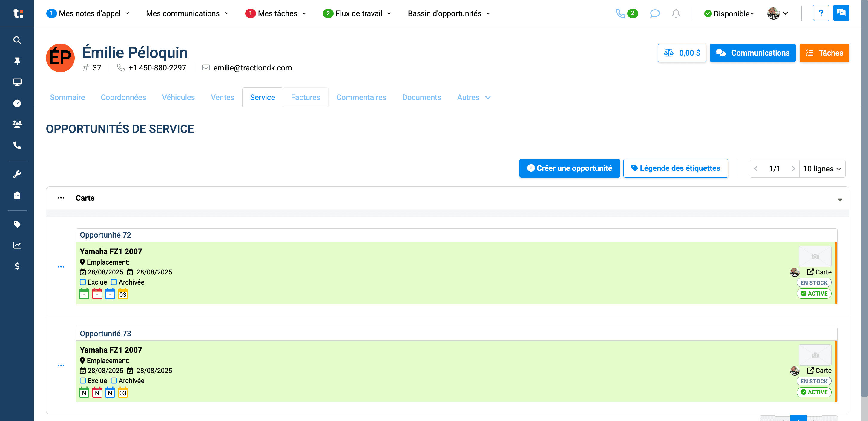The width and height of the screenshot is (868, 421).
Task: Click the photo placeholder in Opportunité 72
Action: pos(815,256)
